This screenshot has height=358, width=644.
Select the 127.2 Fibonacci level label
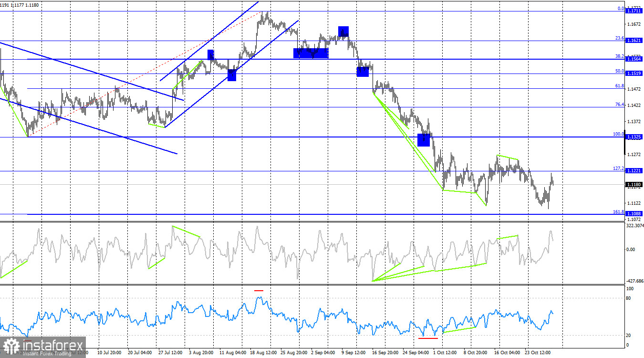(619, 168)
